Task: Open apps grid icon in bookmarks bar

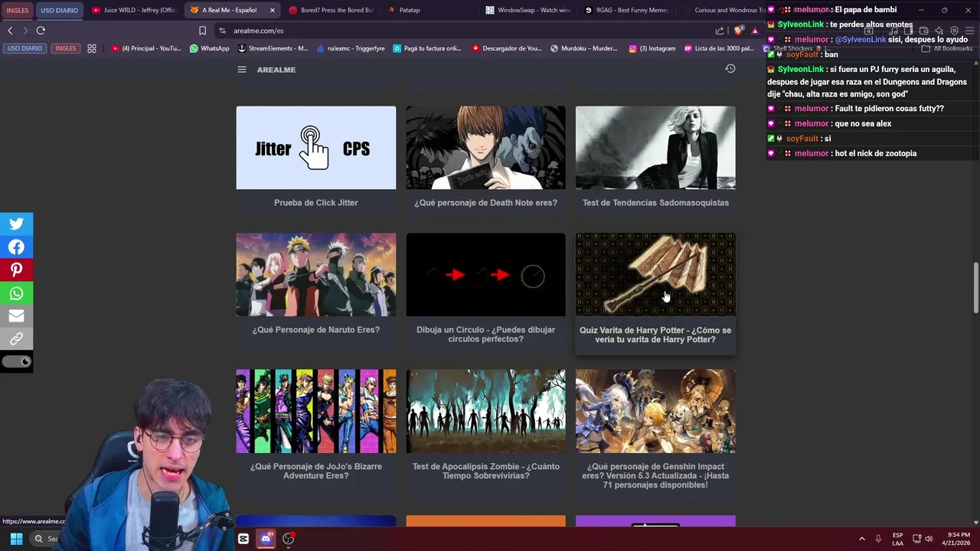Action: [x=92, y=48]
